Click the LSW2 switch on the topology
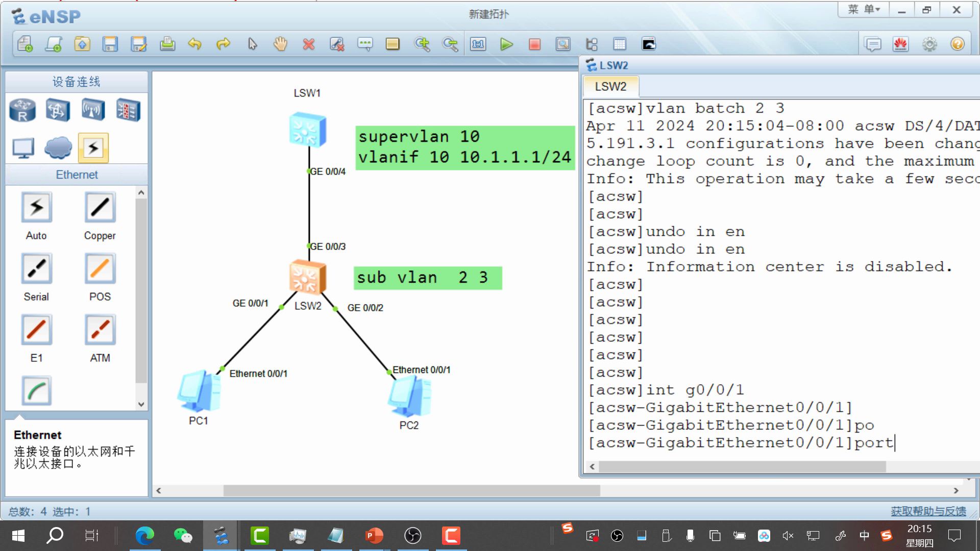The image size is (980, 551). tap(307, 278)
